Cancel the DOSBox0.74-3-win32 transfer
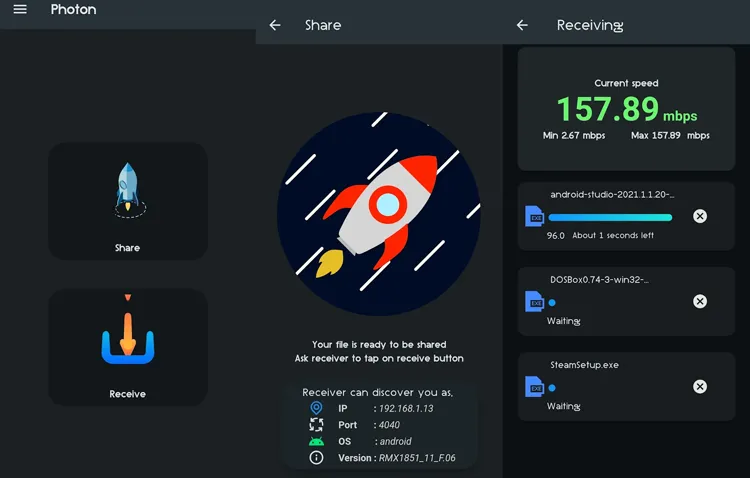This screenshot has width=750, height=478. click(x=700, y=301)
